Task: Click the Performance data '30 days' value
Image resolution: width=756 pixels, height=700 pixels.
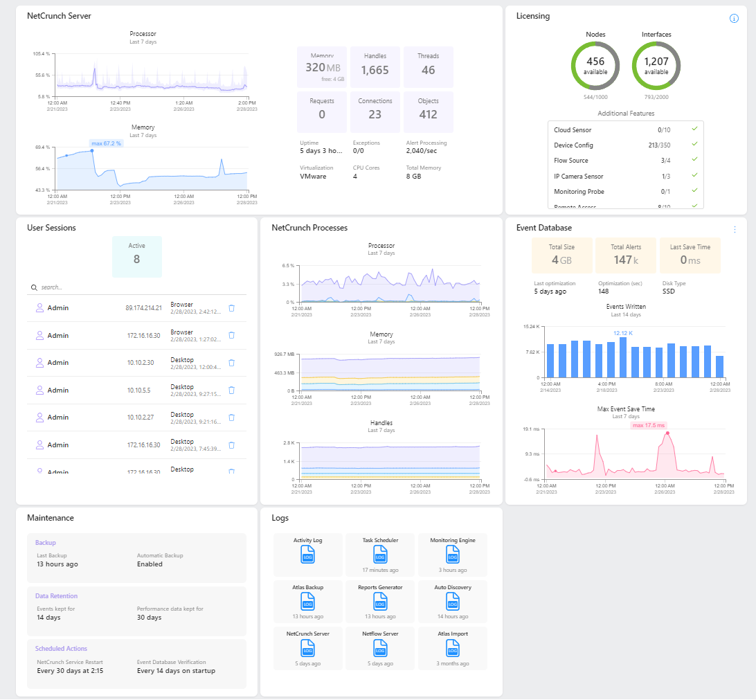Action: click(x=149, y=618)
